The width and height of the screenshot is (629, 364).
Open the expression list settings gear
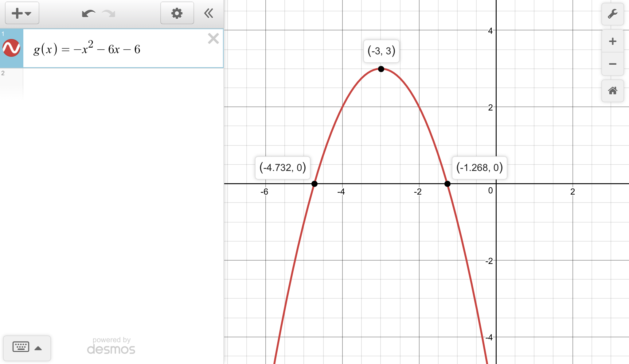point(177,13)
